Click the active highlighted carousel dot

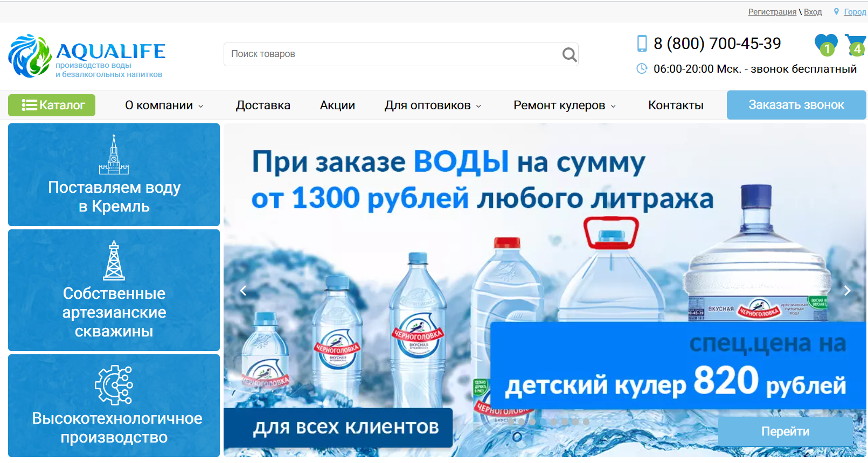543,422
